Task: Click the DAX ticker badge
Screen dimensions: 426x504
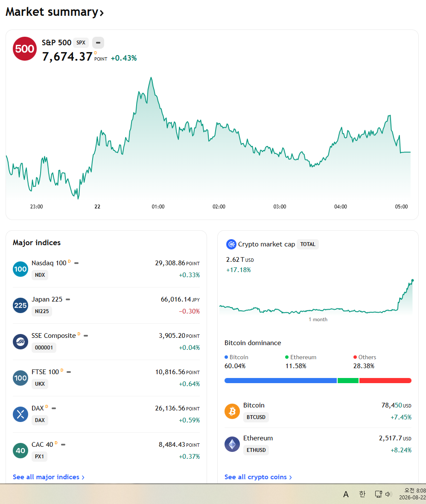Action: [x=40, y=420]
